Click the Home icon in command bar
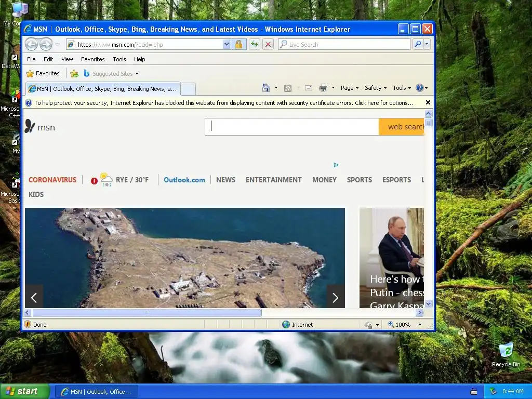 [266, 88]
